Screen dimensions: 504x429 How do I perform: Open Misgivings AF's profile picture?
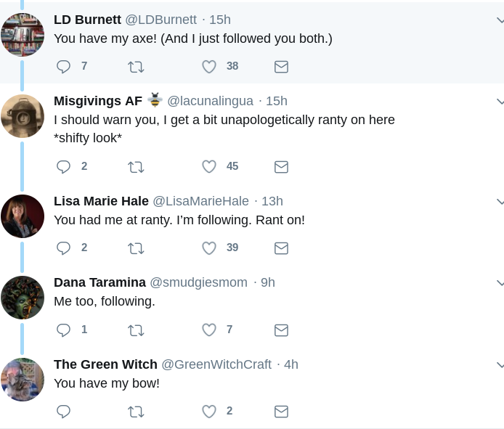pos(23,116)
